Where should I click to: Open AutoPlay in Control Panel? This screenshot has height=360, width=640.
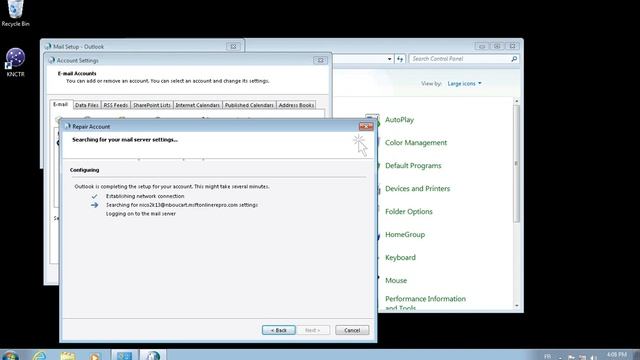(x=399, y=120)
